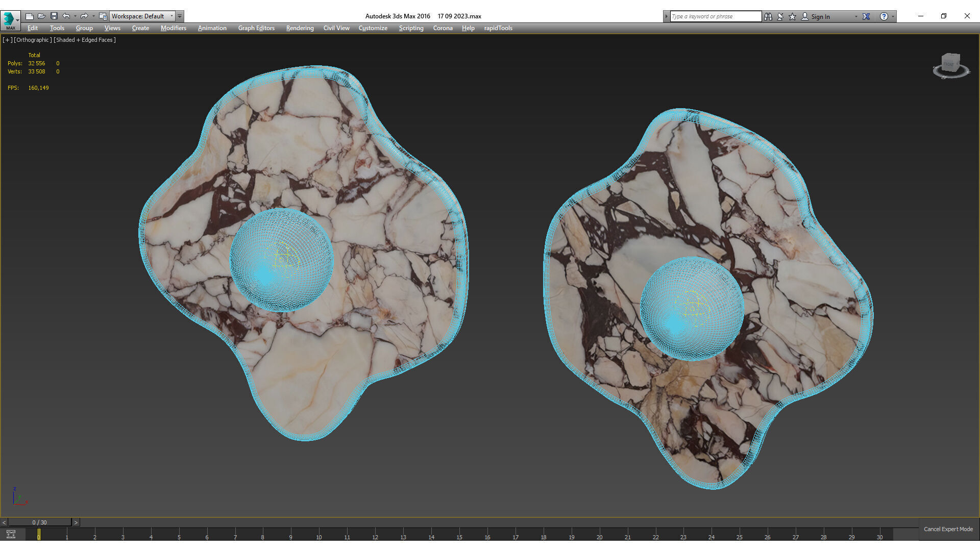Expand the Help menu dropdown arrow
Image resolution: width=980 pixels, height=551 pixels.
point(893,16)
